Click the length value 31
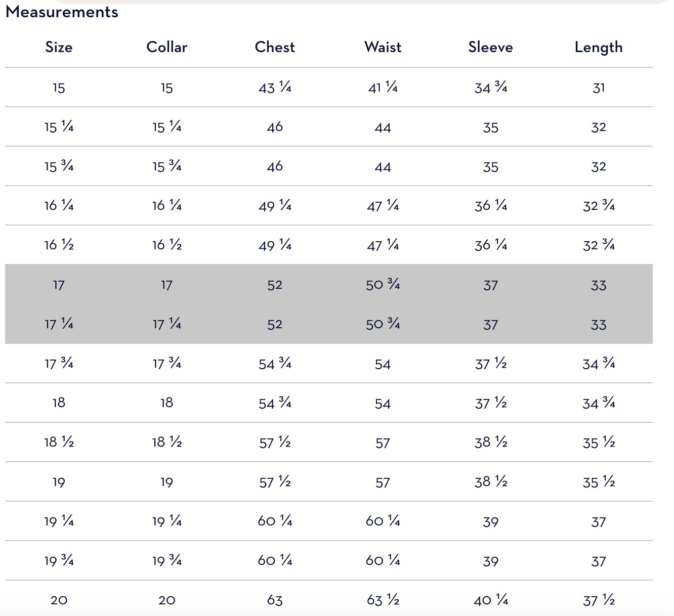 pyautogui.click(x=599, y=88)
